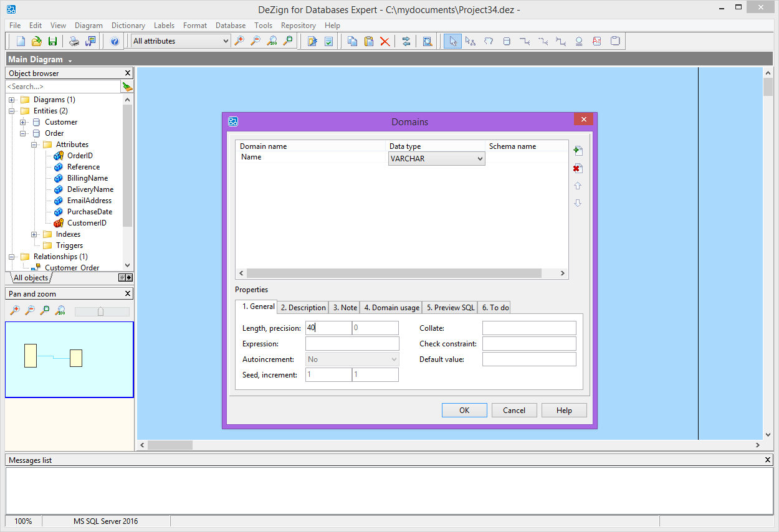Viewport: 779px width, 532px height.
Task: Open the File menu
Action: 15,26
